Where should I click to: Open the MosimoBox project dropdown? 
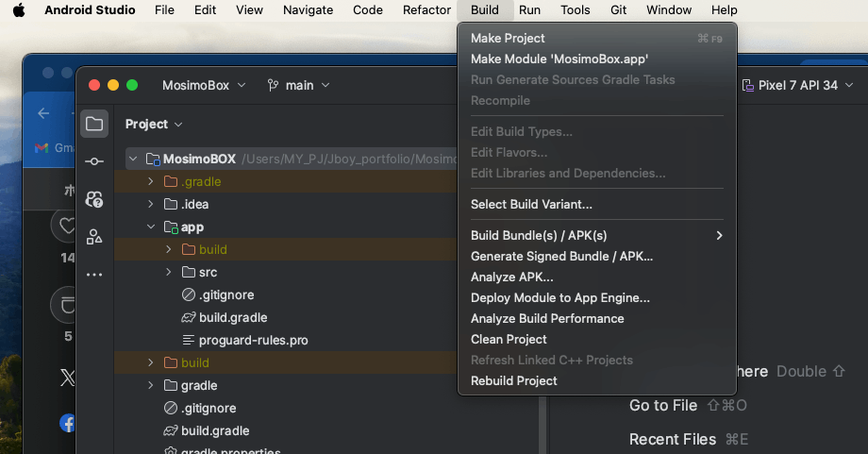click(x=204, y=85)
